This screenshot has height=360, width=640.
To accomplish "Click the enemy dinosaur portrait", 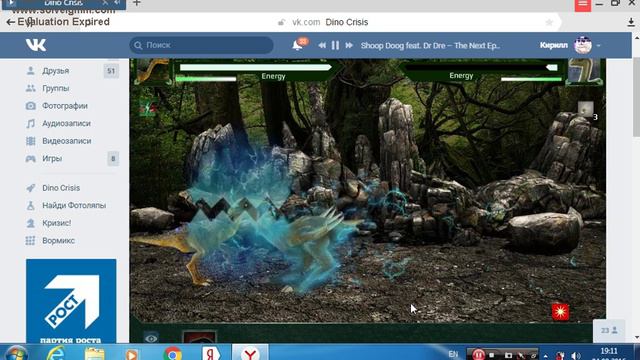I will [584, 71].
